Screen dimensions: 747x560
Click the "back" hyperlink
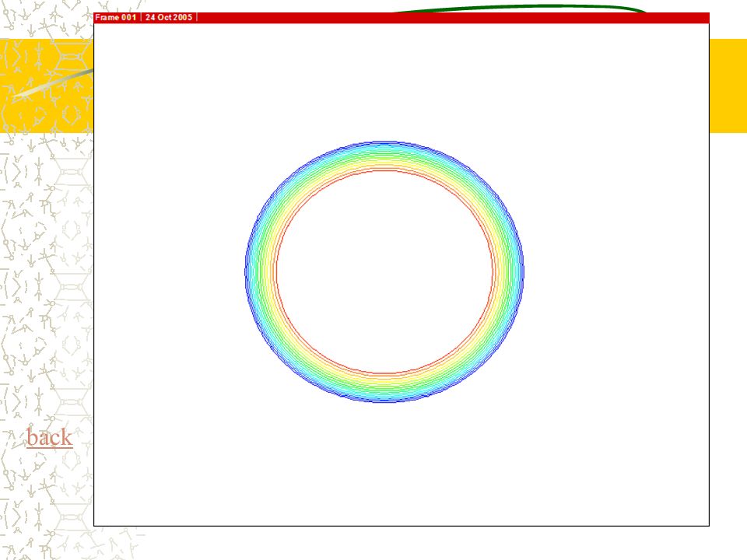[50, 437]
